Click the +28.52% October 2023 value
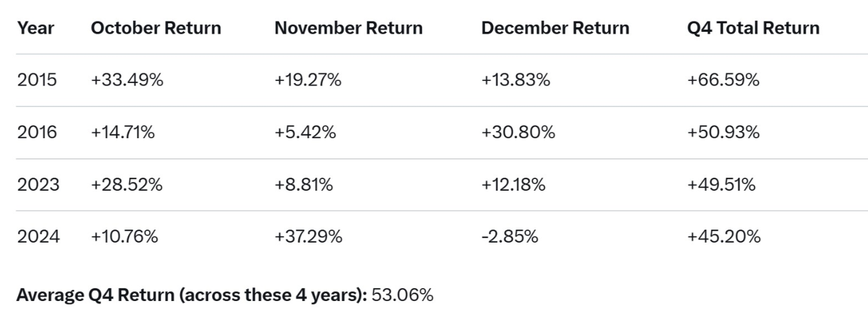This screenshot has width=868, height=312. pos(126,185)
